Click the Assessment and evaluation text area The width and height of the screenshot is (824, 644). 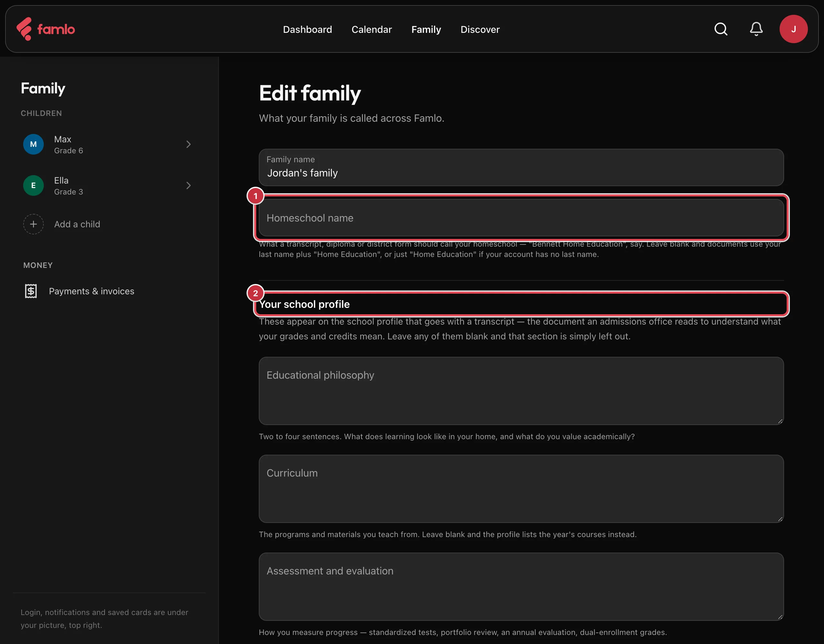(521, 586)
